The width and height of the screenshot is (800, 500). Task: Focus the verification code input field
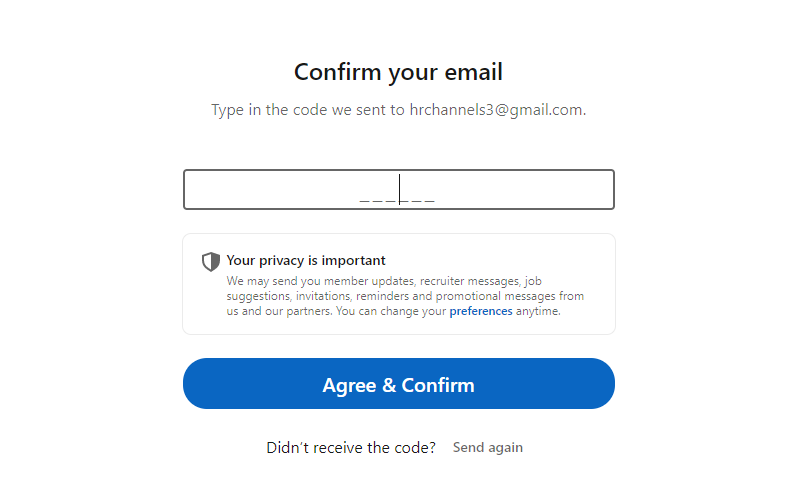click(x=398, y=189)
